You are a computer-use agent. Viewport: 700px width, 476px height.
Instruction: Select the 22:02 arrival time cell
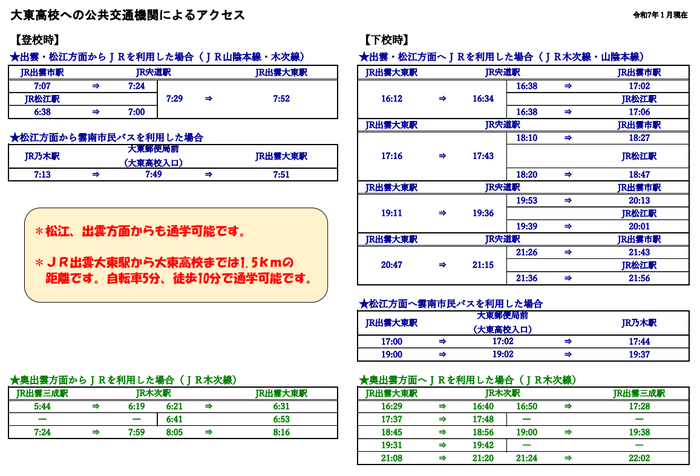(x=639, y=458)
